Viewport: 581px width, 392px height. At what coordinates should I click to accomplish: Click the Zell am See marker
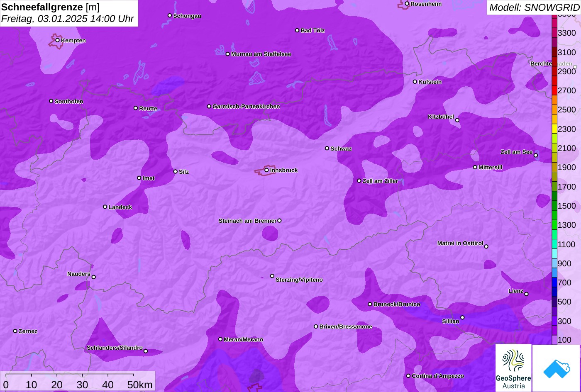coord(535,156)
